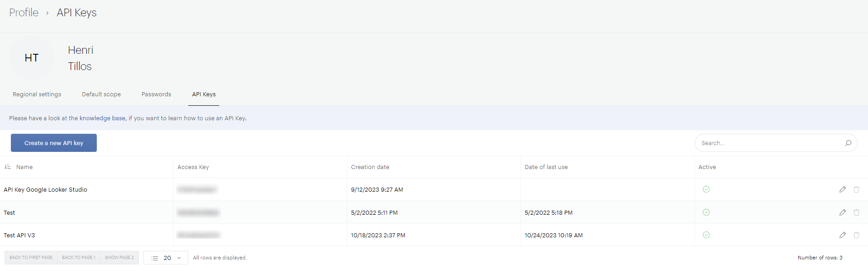Viewport: 868px width, 273px height.
Task: Select the Default scope tab
Action: pos(101,94)
